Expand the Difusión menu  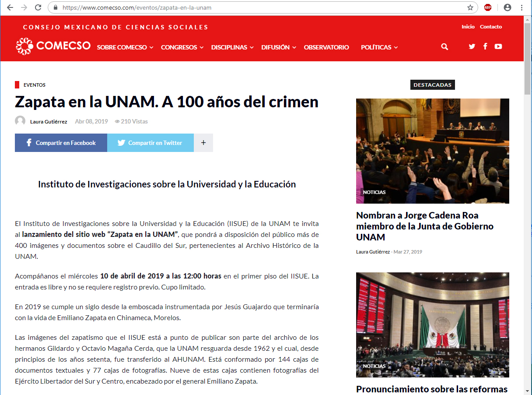click(279, 47)
